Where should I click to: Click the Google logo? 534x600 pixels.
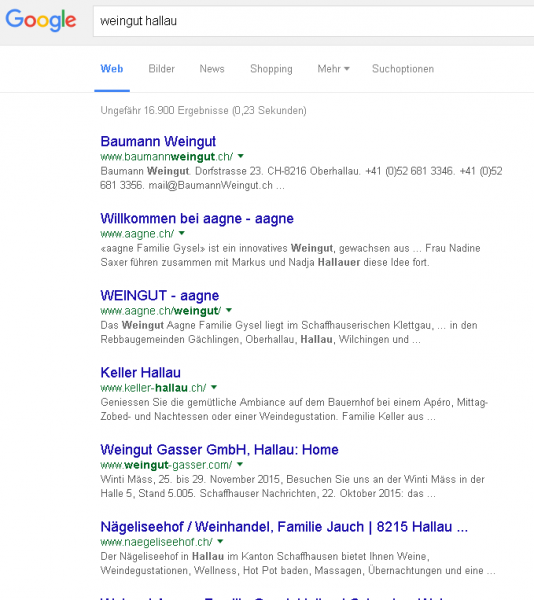pos(41,20)
